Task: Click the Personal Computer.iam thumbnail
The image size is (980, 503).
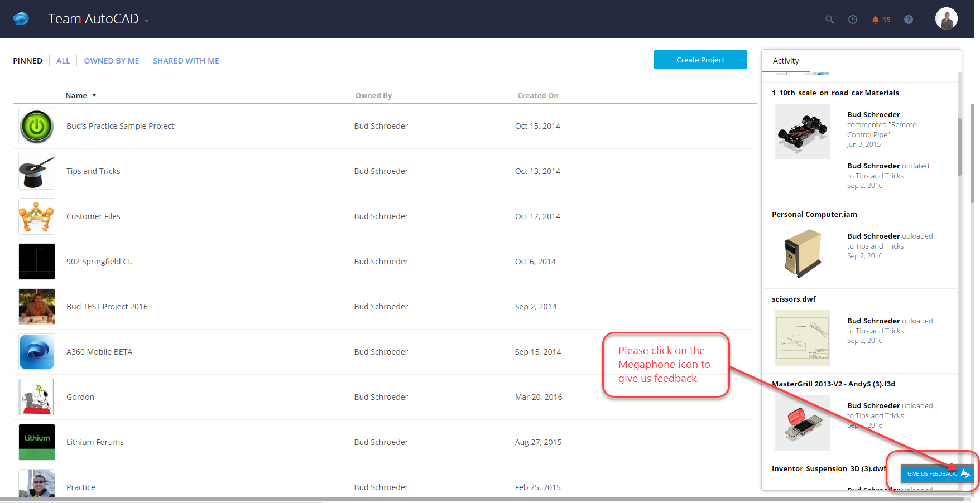Action: pyautogui.click(x=802, y=253)
